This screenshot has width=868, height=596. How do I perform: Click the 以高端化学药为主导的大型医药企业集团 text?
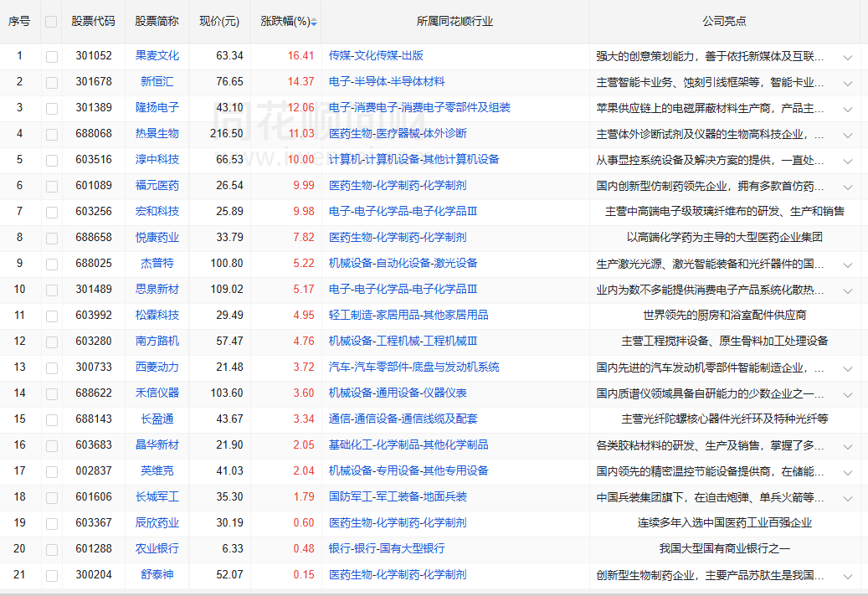725,238
